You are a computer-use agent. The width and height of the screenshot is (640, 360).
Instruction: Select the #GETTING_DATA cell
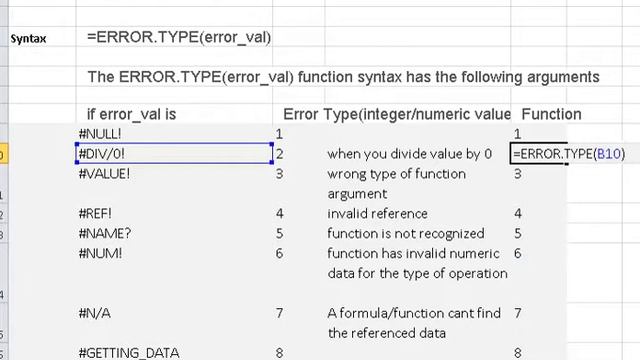click(x=129, y=353)
